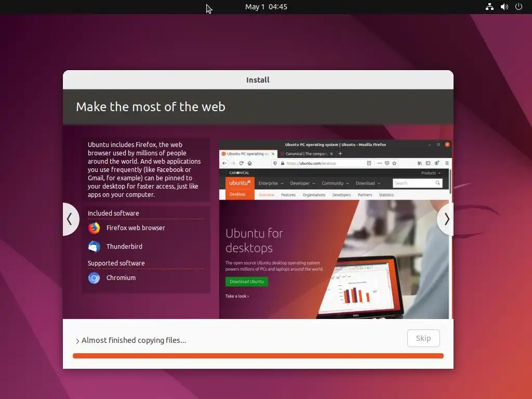Viewport: 532px width, 399px height.
Task: Click the orange Desktop label in previewed site
Action: [x=237, y=194]
